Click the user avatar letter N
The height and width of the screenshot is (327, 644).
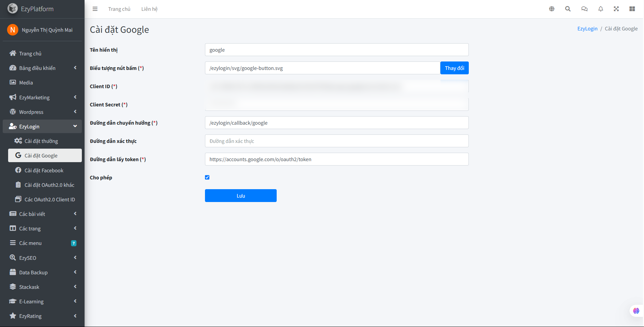point(13,30)
